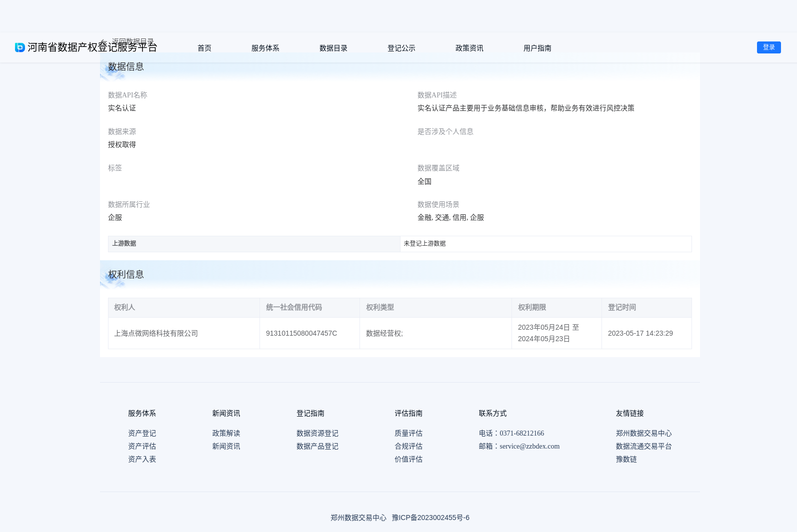
Task: Go to 数据目录 in navigation
Action: tap(333, 48)
